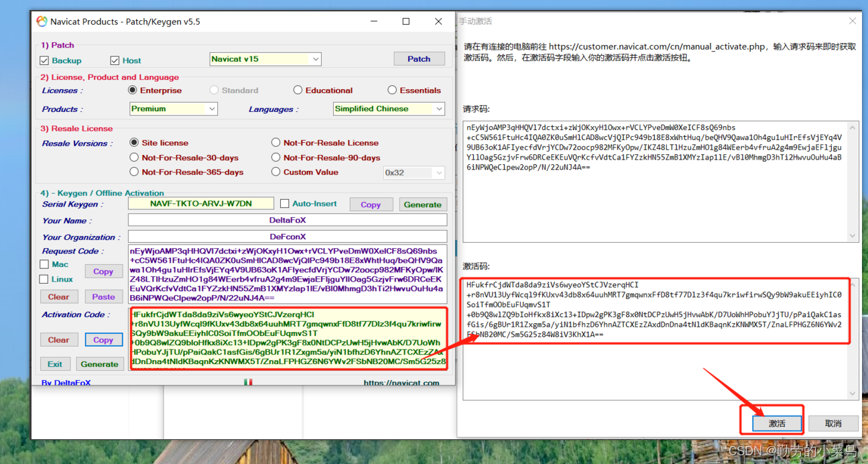Viewport: 868px width, 464px height.
Task: Click the Serial Keygen field NAVF-TKTO-ARVJ-W7DN
Action: (201, 203)
